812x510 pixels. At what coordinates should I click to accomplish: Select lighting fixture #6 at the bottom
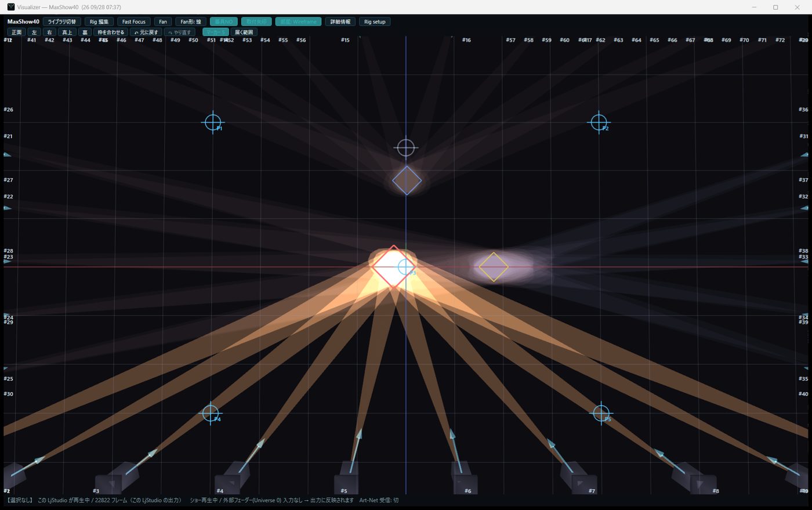pyautogui.click(x=465, y=479)
